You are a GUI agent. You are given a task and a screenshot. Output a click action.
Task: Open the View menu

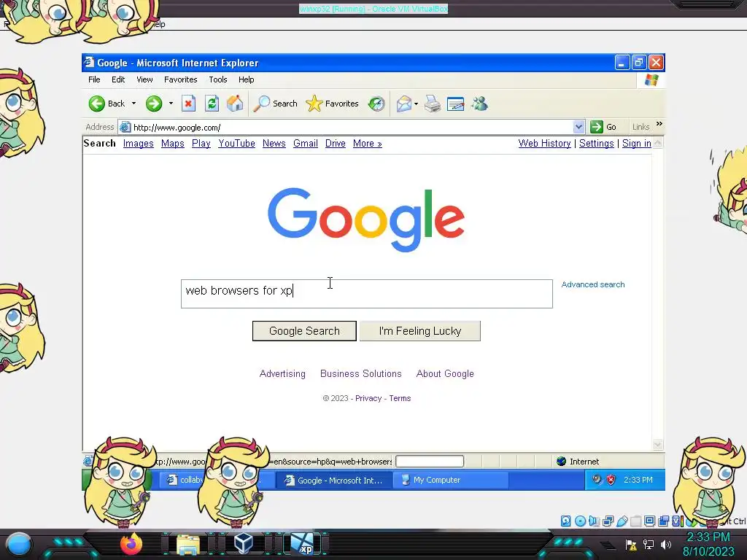[x=145, y=79]
